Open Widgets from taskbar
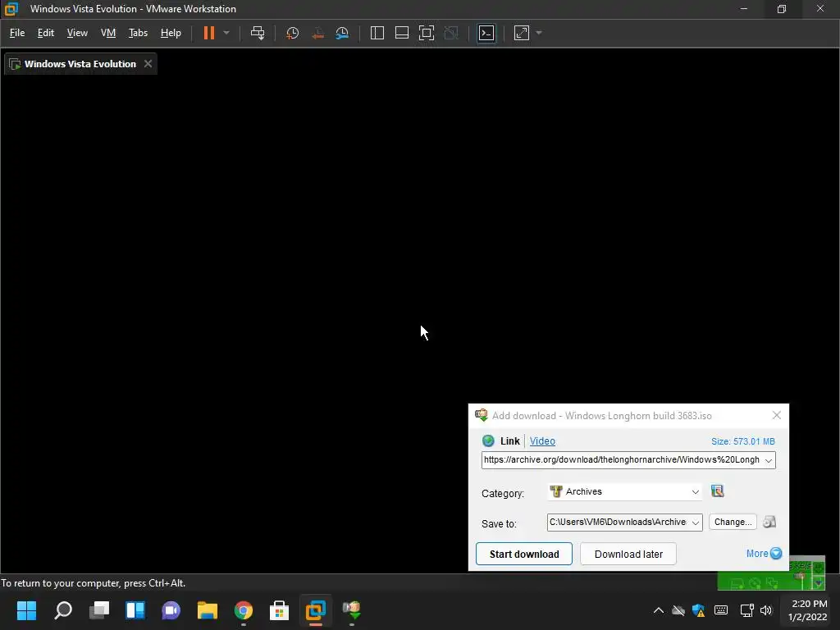This screenshot has height=630, width=840. pos(135,610)
